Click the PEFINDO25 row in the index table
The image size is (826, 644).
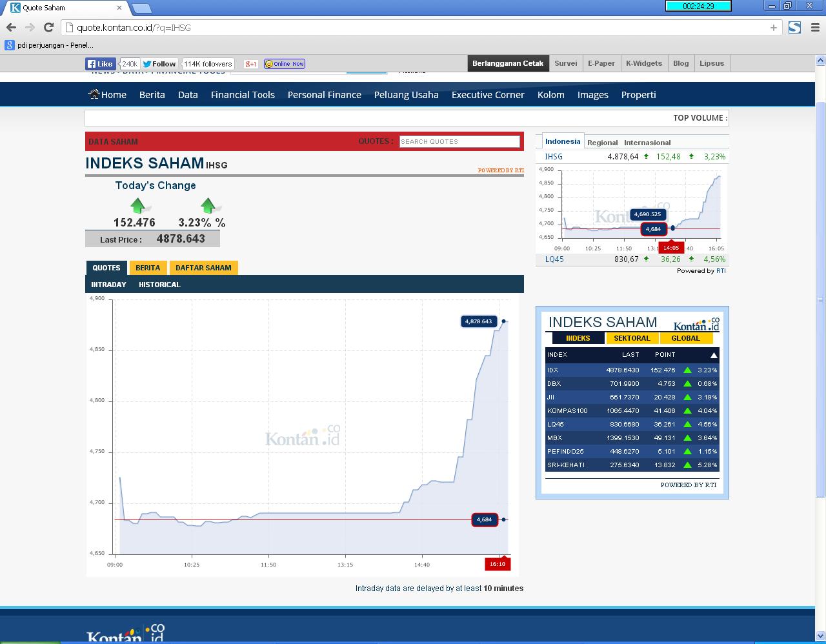(632, 451)
